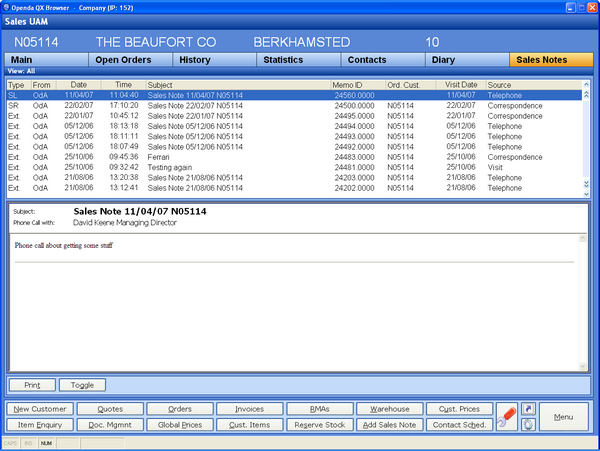Select the Ferrari note row
This screenshot has width=600, height=451.
click(x=295, y=157)
